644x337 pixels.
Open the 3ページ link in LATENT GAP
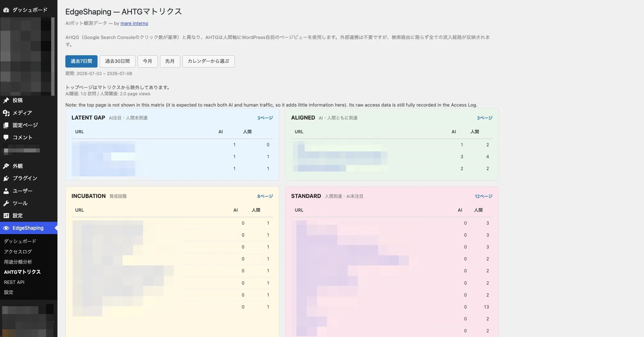click(x=265, y=118)
